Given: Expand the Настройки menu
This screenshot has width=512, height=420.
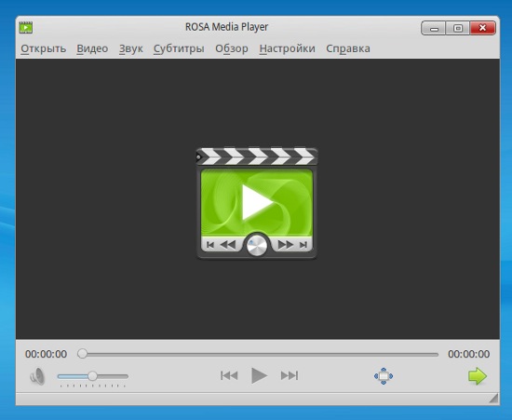Looking at the screenshot, I should 288,48.
